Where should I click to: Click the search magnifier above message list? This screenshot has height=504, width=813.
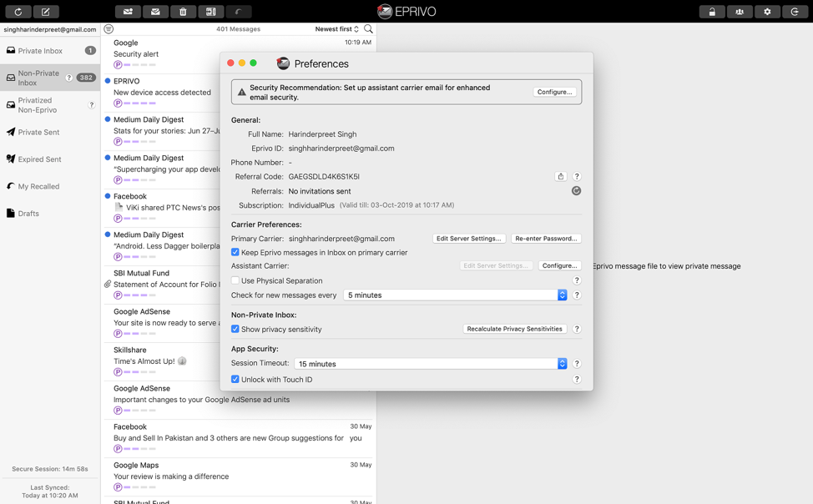368,29
